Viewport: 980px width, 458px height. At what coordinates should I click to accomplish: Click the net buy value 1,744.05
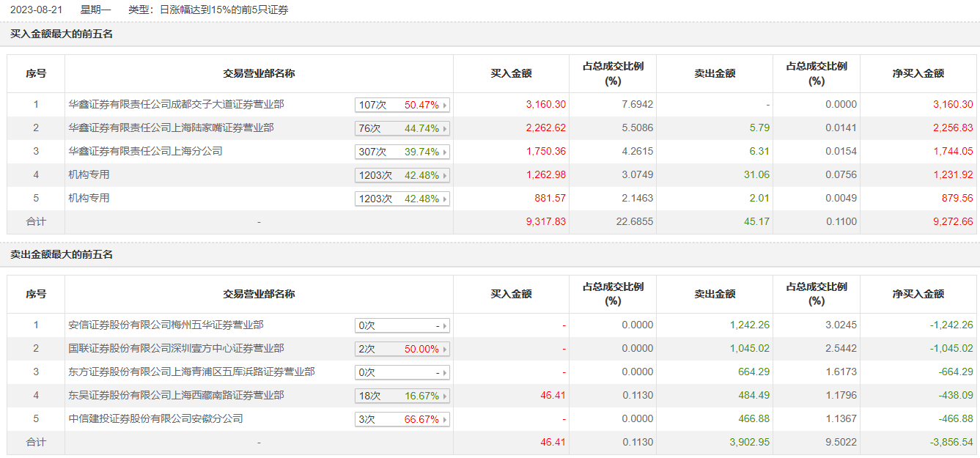(x=953, y=152)
